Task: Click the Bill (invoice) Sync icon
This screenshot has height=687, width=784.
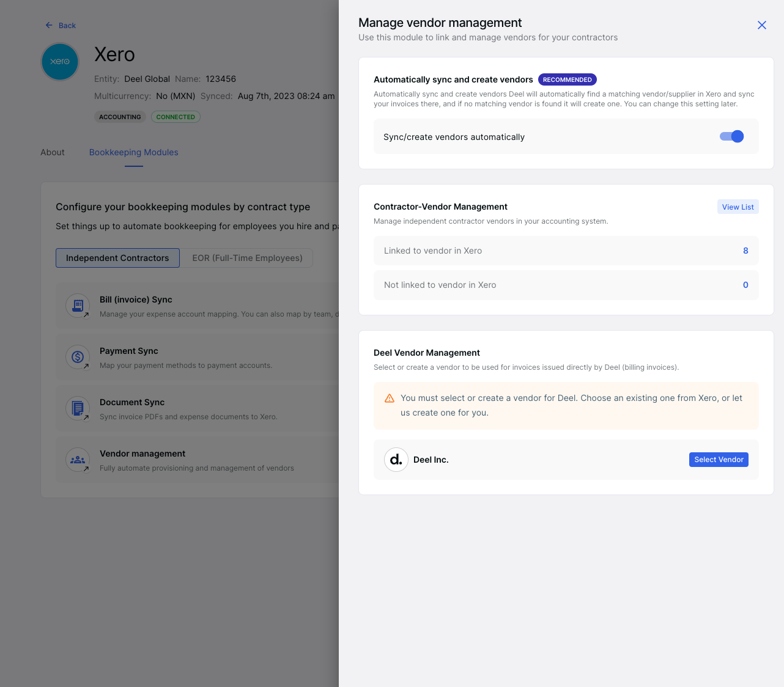Action: pos(78,306)
